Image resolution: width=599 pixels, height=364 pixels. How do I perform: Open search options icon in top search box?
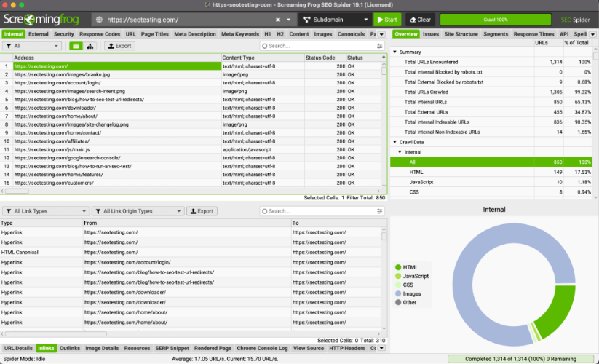click(379, 46)
